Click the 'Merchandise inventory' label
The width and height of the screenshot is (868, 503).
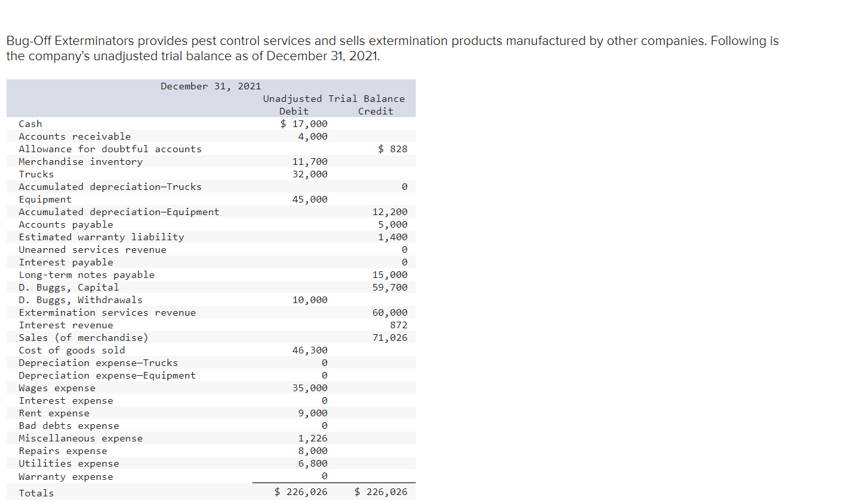coord(81,161)
